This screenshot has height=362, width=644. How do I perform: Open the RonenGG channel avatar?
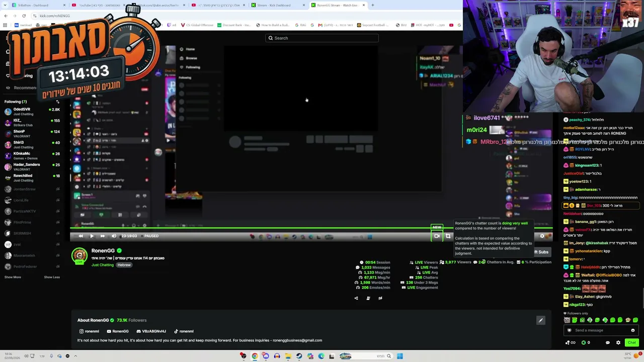[79, 255]
